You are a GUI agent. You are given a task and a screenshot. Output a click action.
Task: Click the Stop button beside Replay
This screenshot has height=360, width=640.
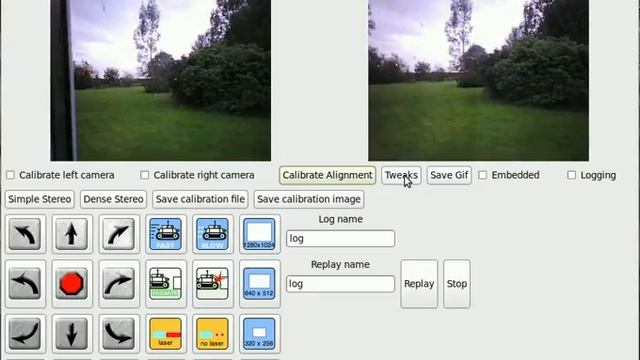tap(457, 284)
